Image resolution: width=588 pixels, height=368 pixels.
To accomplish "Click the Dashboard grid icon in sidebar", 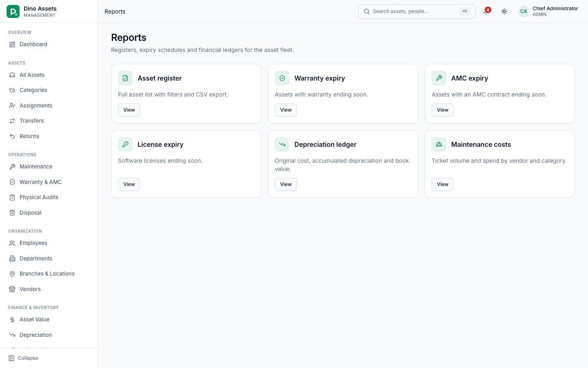I will point(12,45).
